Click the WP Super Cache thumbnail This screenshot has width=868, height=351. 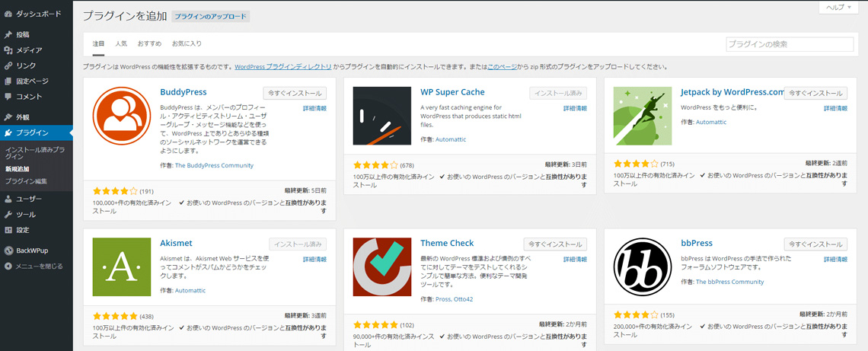[x=382, y=116]
